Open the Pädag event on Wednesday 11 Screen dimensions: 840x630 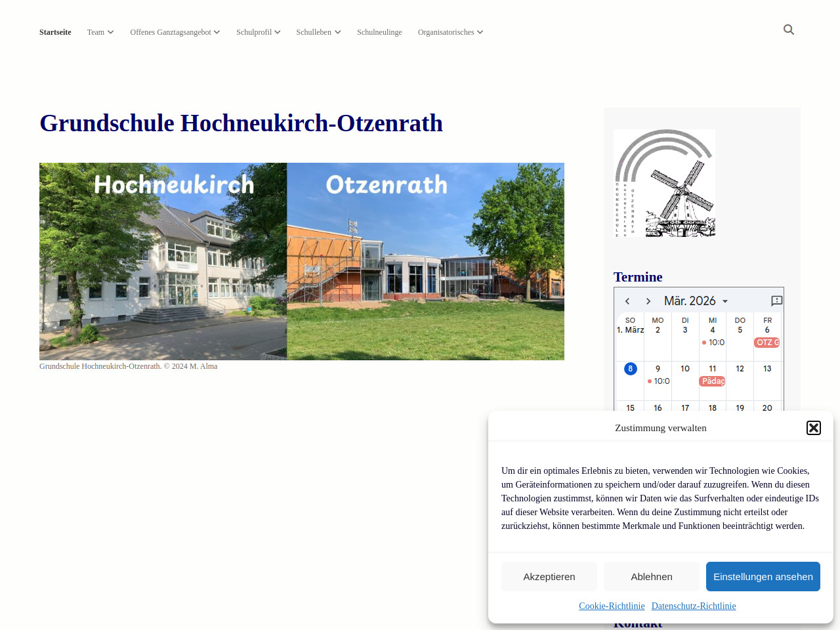[713, 381]
